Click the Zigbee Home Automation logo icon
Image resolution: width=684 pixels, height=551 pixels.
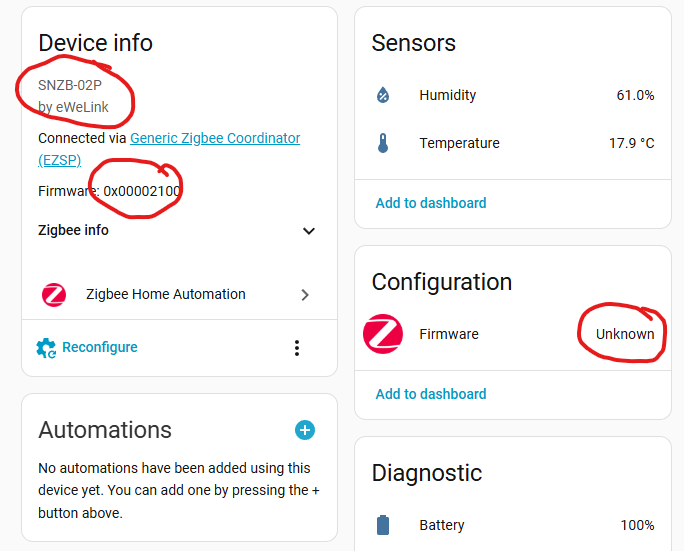tap(54, 295)
